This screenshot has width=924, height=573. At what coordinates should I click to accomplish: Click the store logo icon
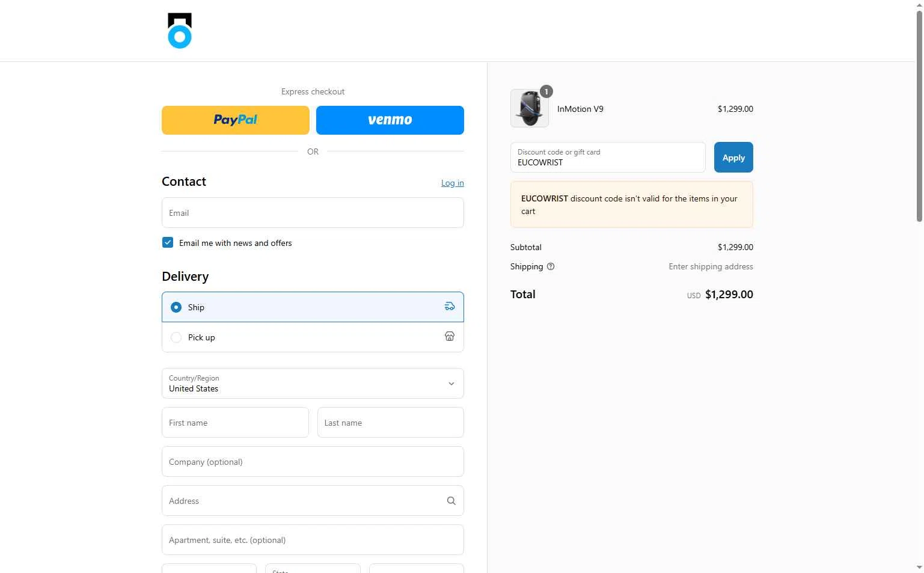click(180, 31)
